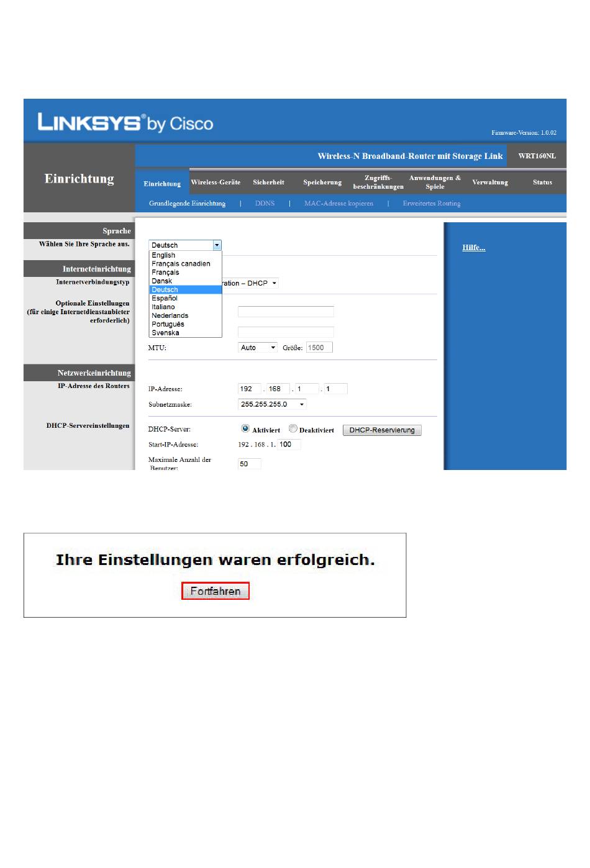Viewport: 590px width, 868px height.
Task: Choose English in language list
Action: point(186,255)
